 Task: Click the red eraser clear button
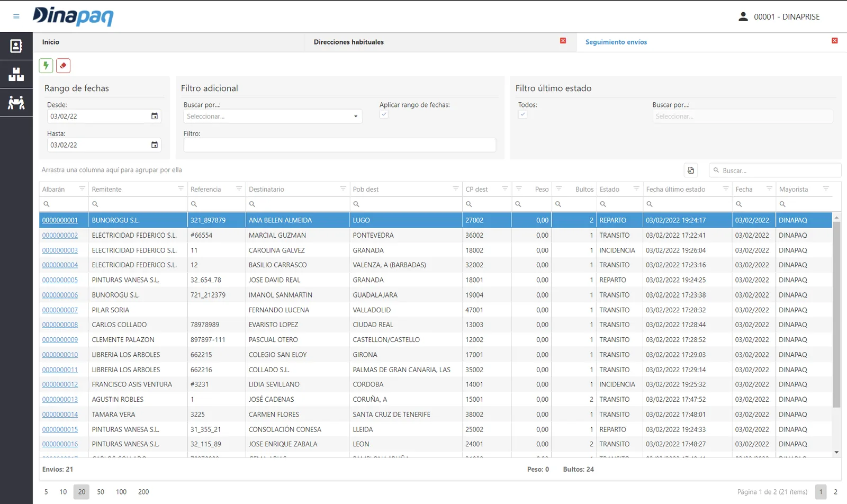tap(63, 66)
